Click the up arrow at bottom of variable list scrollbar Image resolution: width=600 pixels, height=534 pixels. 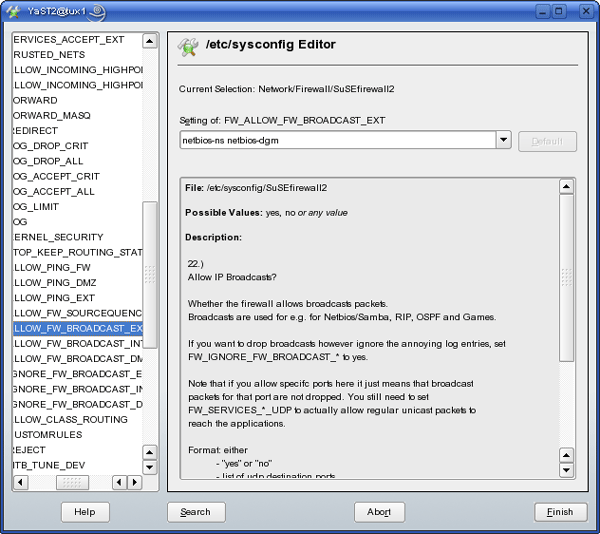(x=150, y=453)
